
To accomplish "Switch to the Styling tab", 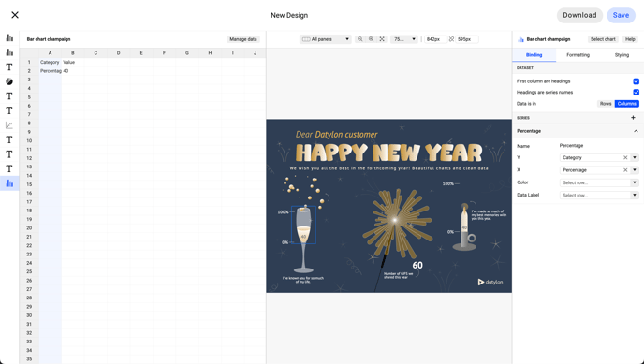I will (x=622, y=55).
